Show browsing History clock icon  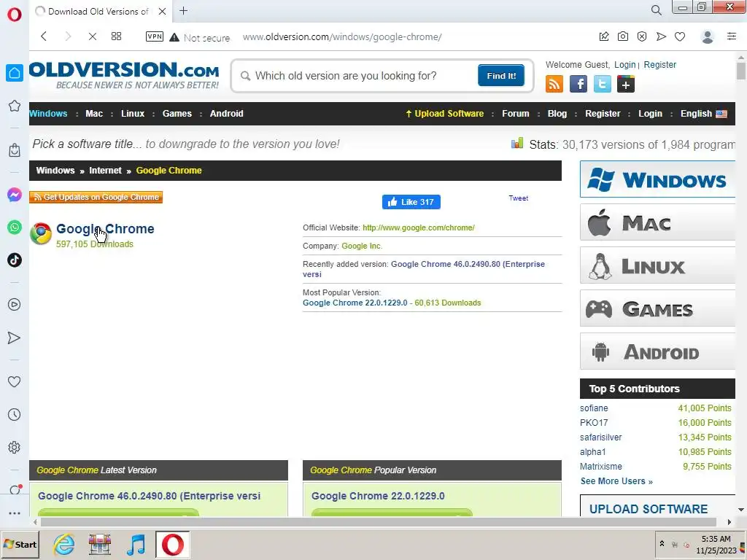(x=15, y=415)
